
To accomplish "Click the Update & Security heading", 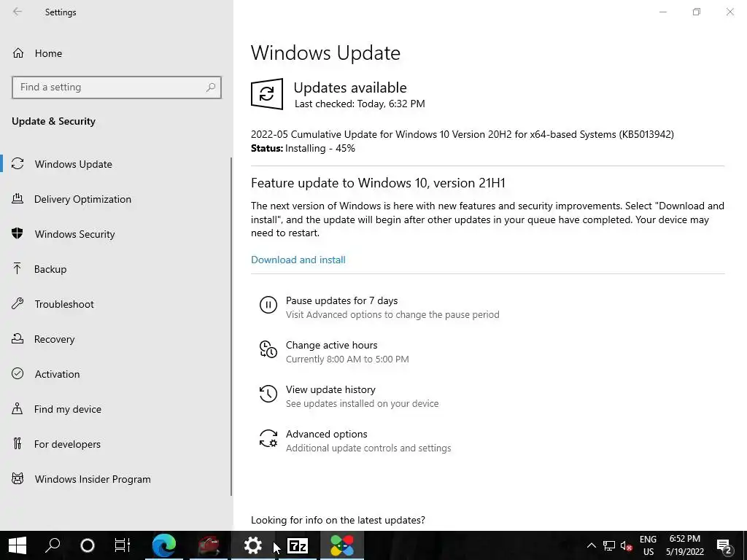I will (x=53, y=121).
